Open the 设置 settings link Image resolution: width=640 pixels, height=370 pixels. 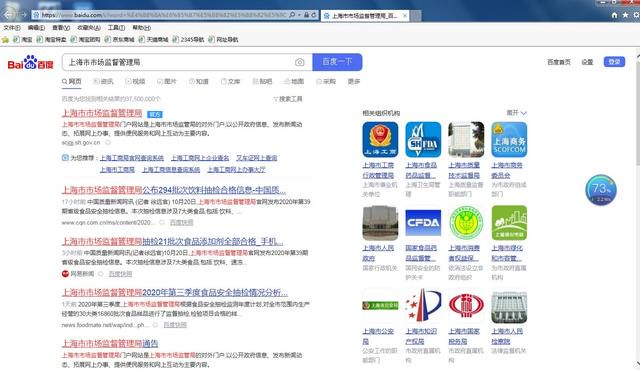coord(587,62)
